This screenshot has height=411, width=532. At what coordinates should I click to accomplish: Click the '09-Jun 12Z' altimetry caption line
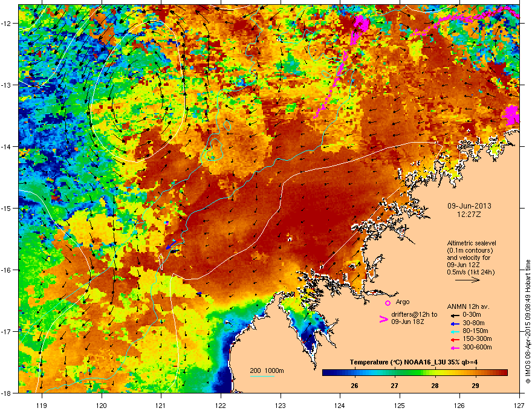pyautogui.click(x=463, y=265)
